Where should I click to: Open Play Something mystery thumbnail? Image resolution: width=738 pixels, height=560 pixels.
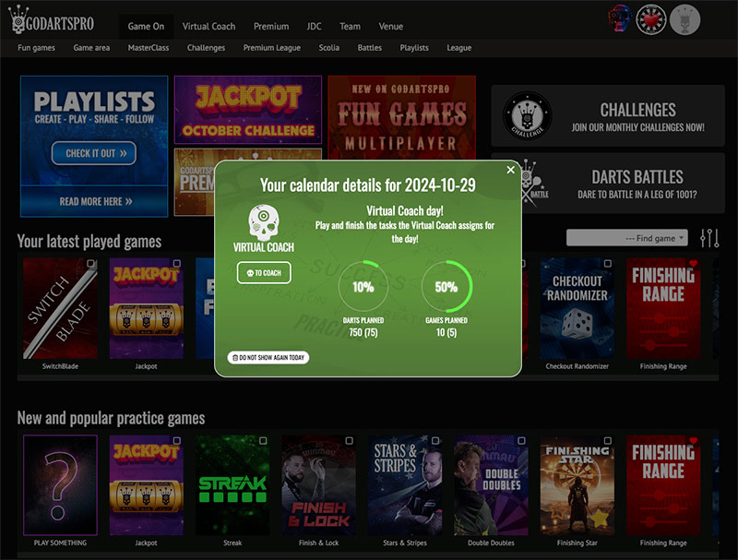(60, 485)
